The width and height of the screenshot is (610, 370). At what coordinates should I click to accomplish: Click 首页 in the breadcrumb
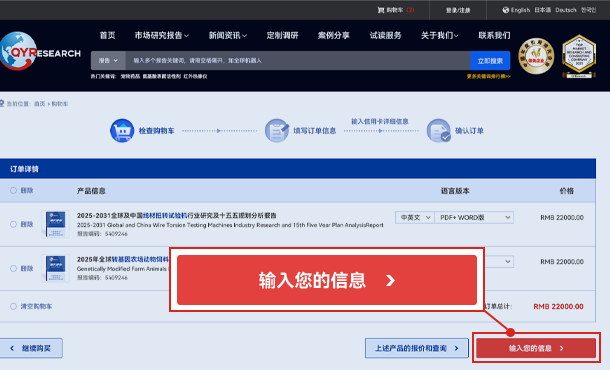pyautogui.click(x=39, y=104)
